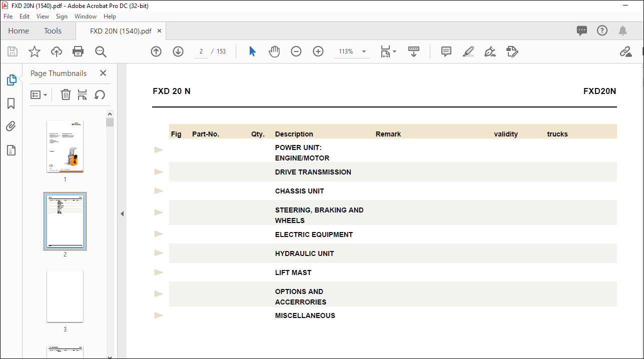Open the zoom level 113% dropdown
Image resolution: width=644 pixels, height=359 pixels.
click(x=364, y=51)
